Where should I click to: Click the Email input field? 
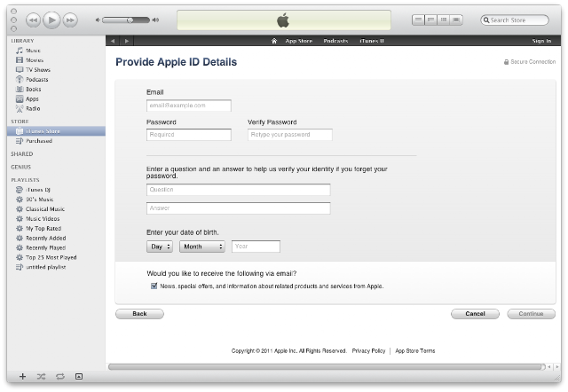click(x=189, y=106)
